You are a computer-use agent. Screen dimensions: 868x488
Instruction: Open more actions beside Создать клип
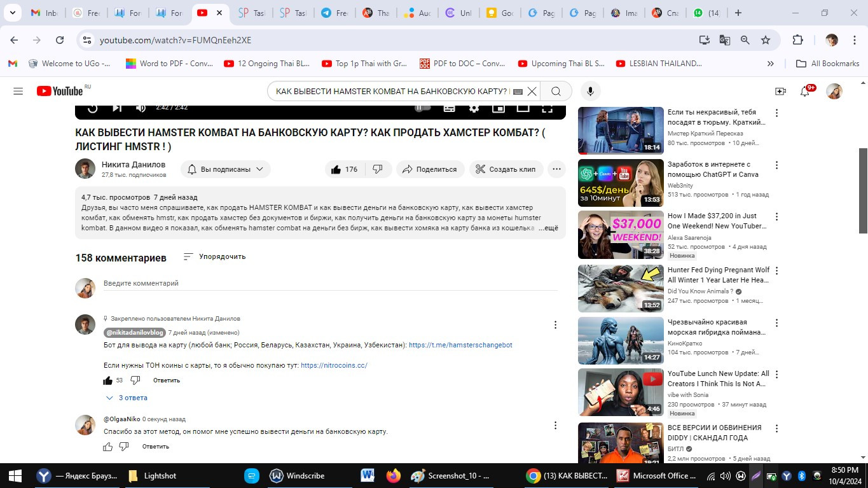tap(556, 169)
